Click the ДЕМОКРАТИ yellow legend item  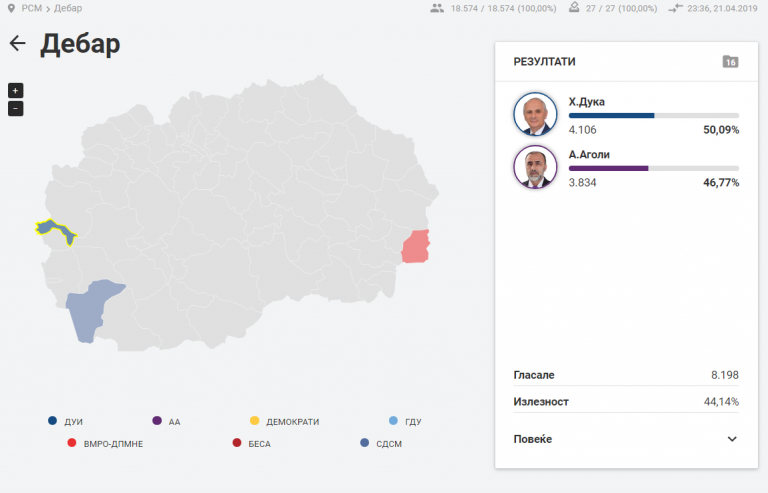[x=285, y=421]
